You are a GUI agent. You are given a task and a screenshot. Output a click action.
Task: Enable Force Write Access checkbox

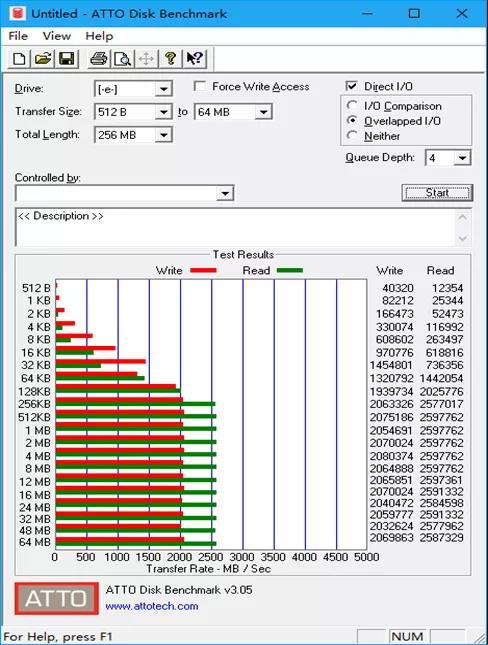(x=200, y=86)
